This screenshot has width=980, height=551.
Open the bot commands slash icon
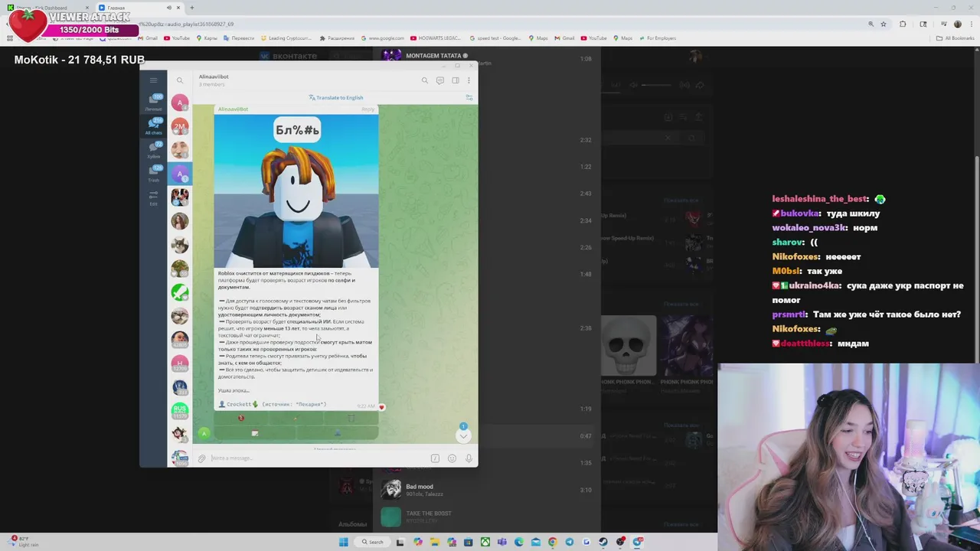(x=435, y=458)
